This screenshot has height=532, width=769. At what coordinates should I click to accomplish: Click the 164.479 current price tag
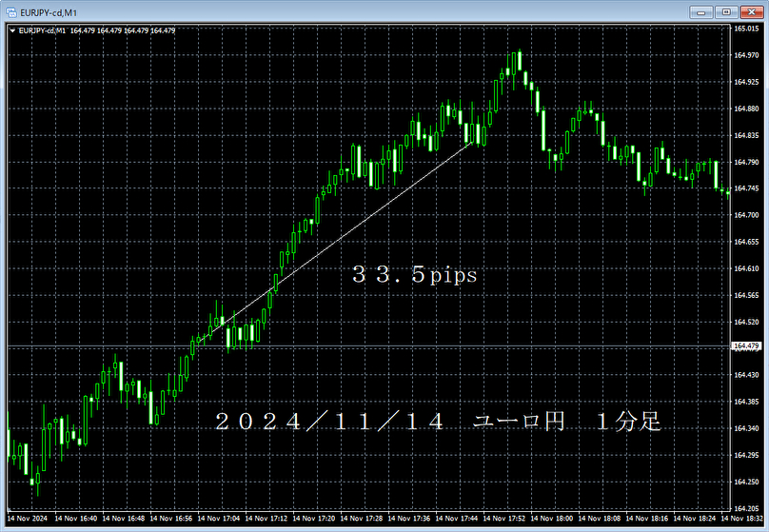pos(746,346)
